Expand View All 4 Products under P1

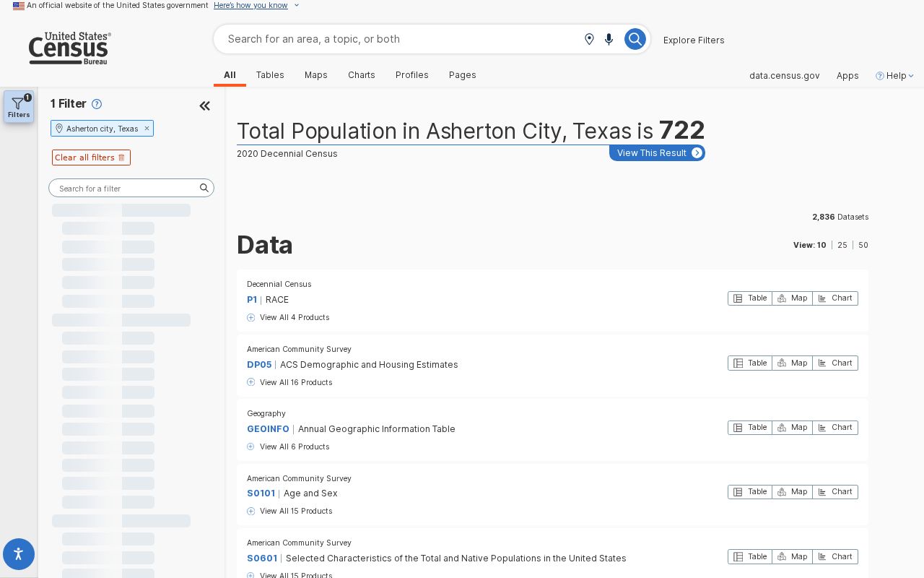point(288,317)
